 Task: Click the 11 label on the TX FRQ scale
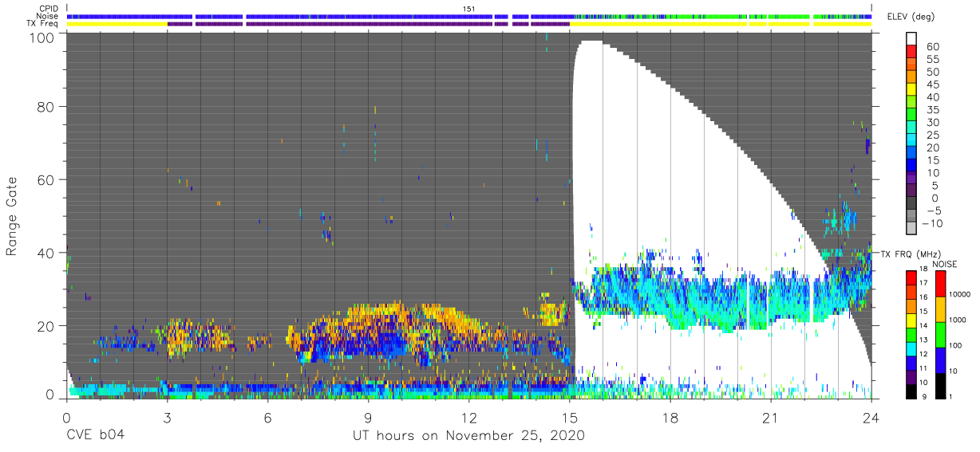click(x=923, y=368)
